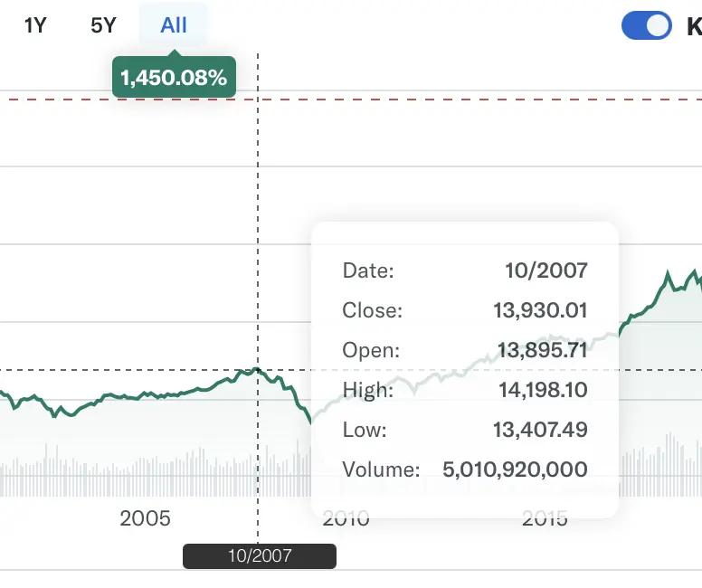
Task: Click the 2005 x-axis year label
Action: (146, 518)
